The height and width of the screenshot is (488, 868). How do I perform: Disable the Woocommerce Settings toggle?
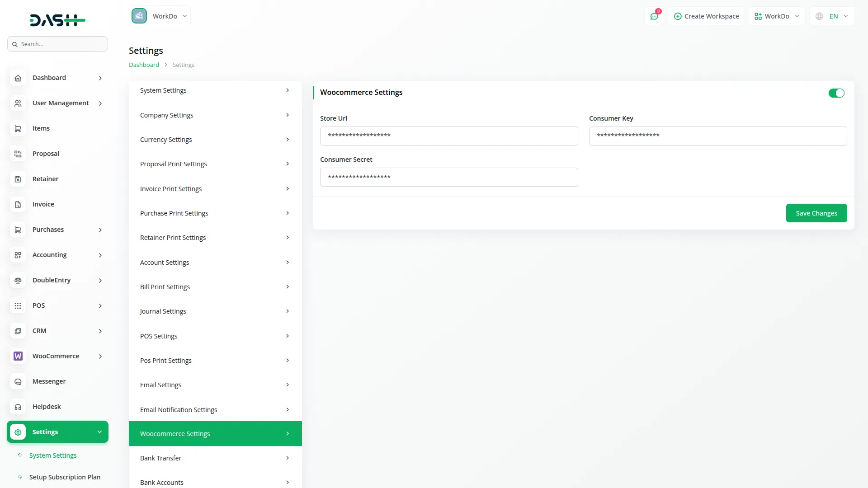tap(836, 93)
